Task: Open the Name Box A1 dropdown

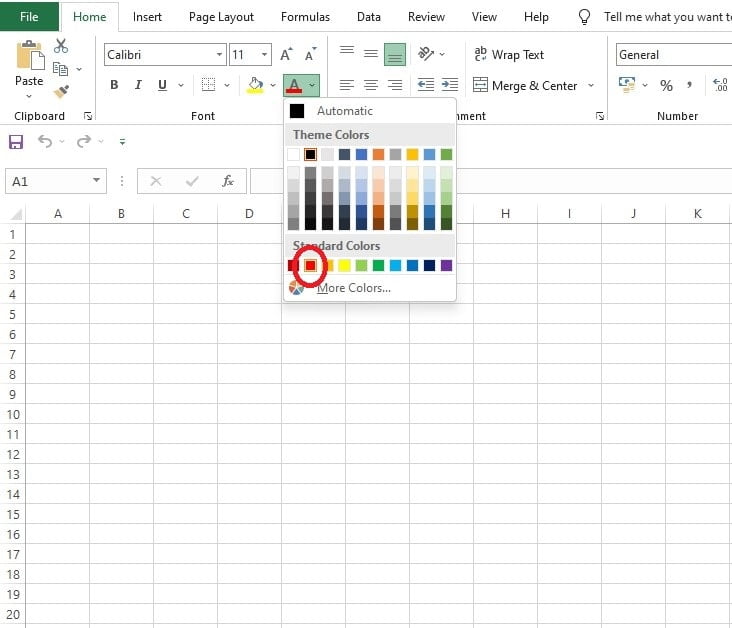Action: [x=97, y=180]
